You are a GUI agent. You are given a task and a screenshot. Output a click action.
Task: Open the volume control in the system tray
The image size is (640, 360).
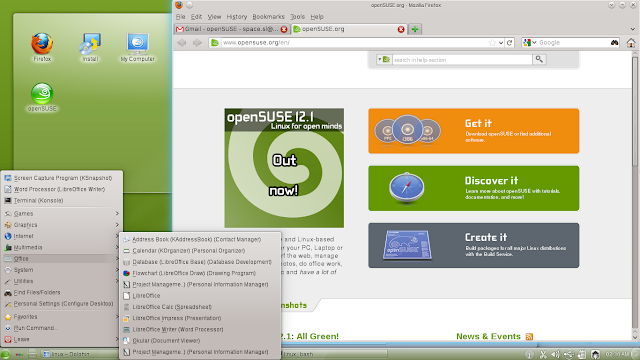point(556,354)
